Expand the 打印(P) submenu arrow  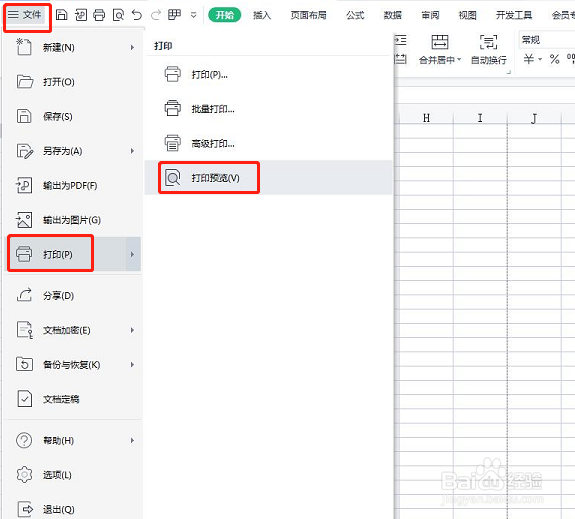point(132,254)
